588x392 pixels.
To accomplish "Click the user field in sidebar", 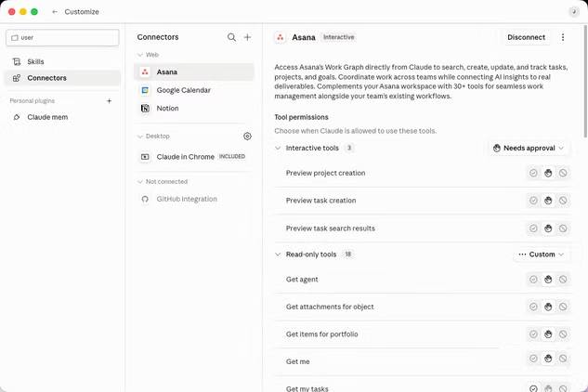I will click(x=62, y=37).
